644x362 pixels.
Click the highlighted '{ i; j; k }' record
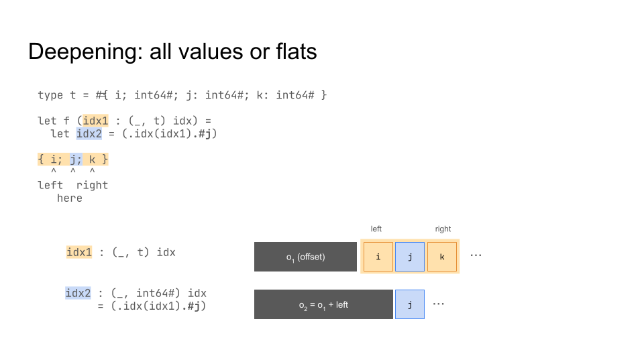click(73, 160)
